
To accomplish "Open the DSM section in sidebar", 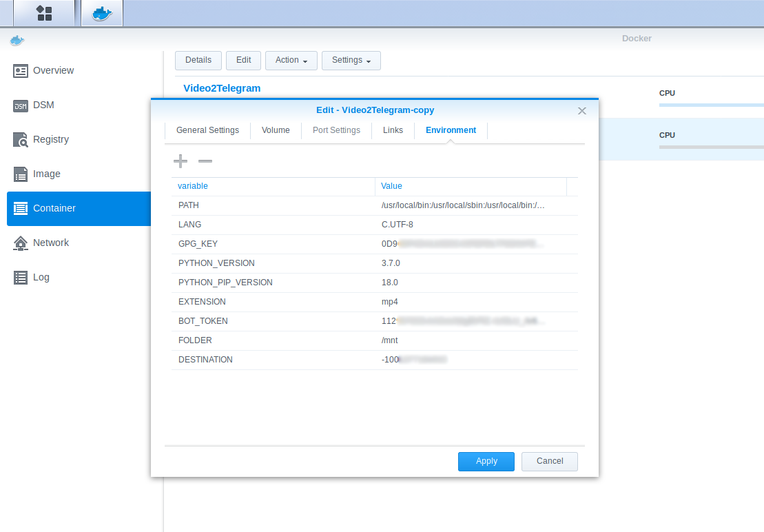I will pyautogui.click(x=43, y=105).
